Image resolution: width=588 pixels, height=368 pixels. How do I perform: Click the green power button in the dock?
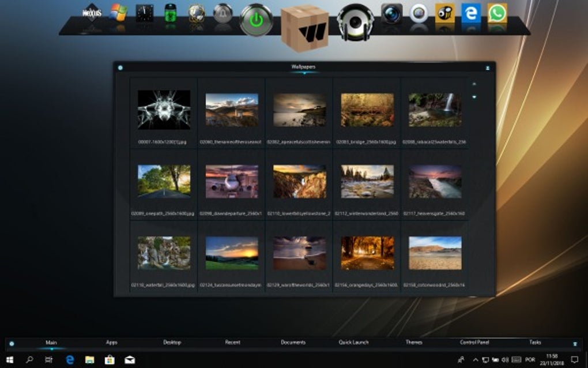(x=257, y=20)
